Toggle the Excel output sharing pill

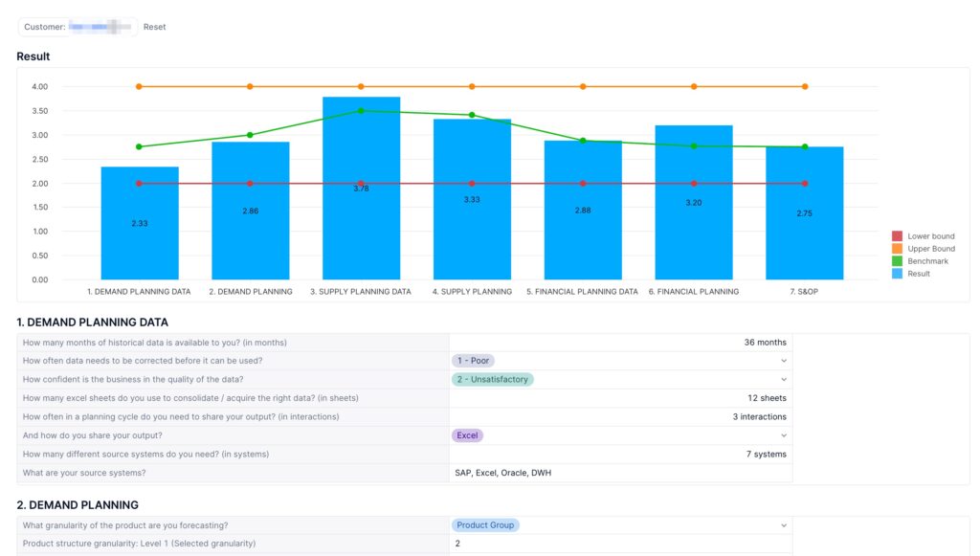click(467, 435)
